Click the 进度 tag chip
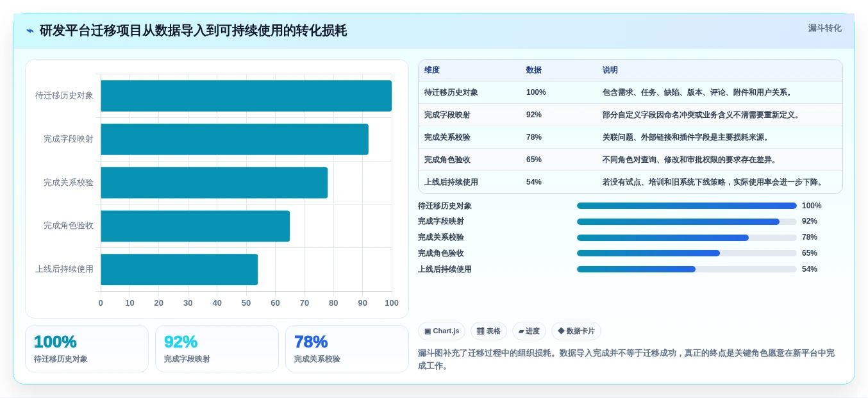868x398 pixels. coord(529,331)
